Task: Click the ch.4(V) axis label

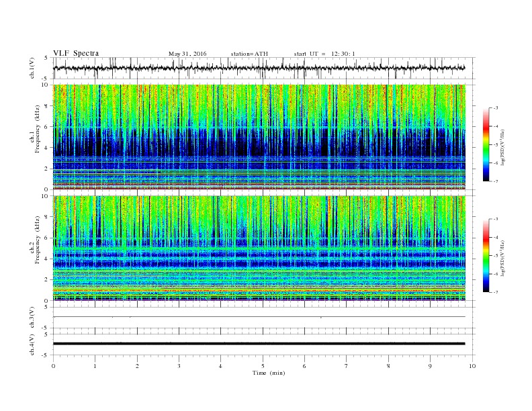Action: click(x=32, y=345)
